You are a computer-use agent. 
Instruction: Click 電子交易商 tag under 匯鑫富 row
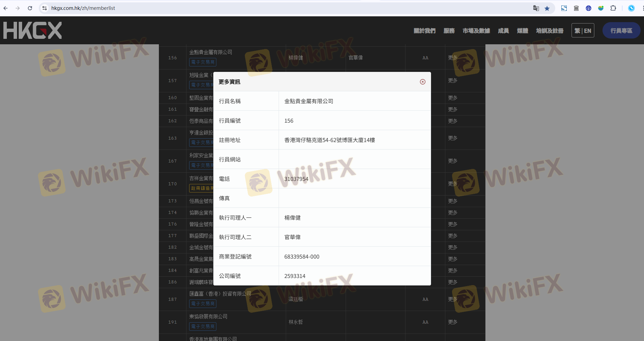(x=203, y=304)
